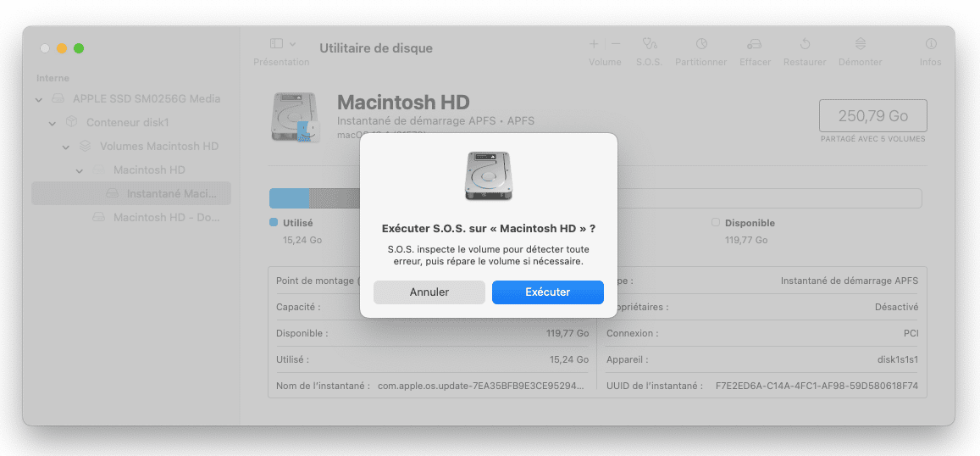This screenshot has width=980, height=456.
Task: Click the Effacer disk icon
Action: (x=754, y=44)
